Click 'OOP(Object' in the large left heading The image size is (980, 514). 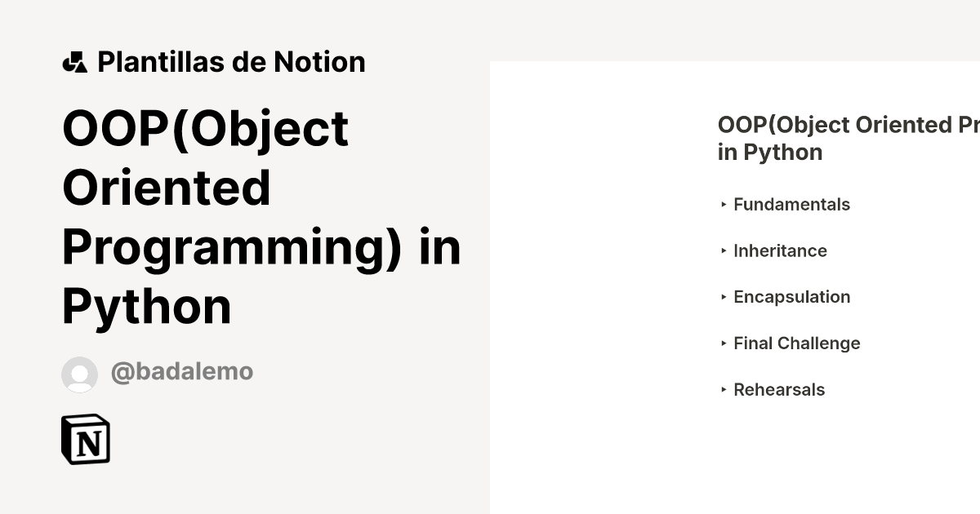[205, 129]
